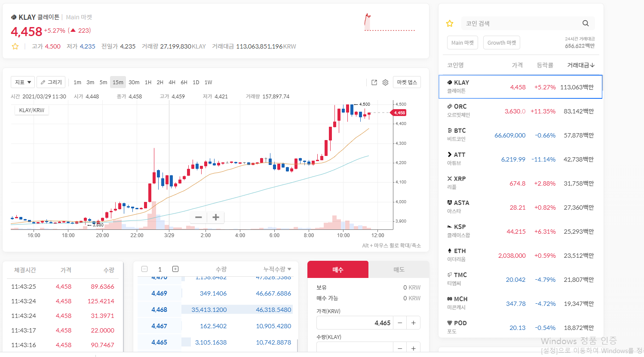Filter by Main 마켓 button

click(x=463, y=43)
